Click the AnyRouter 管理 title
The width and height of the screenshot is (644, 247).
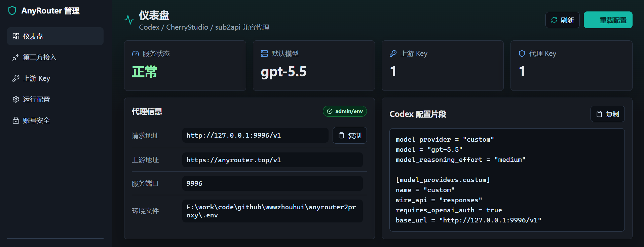tap(50, 11)
